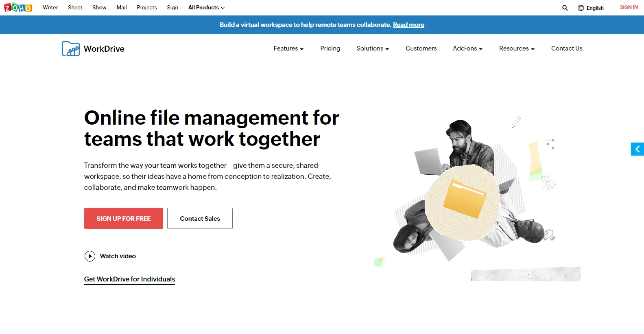Click the Contact Sales button
Image resolution: width=644 pixels, height=334 pixels.
pyautogui.click(x=200, y=218)
